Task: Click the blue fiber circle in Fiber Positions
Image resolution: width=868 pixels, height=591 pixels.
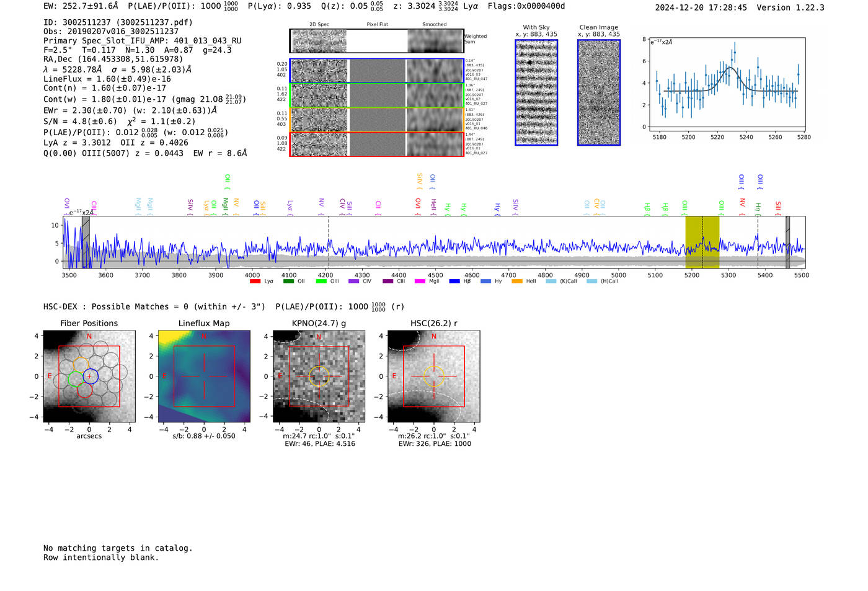Action: (91, 376)
